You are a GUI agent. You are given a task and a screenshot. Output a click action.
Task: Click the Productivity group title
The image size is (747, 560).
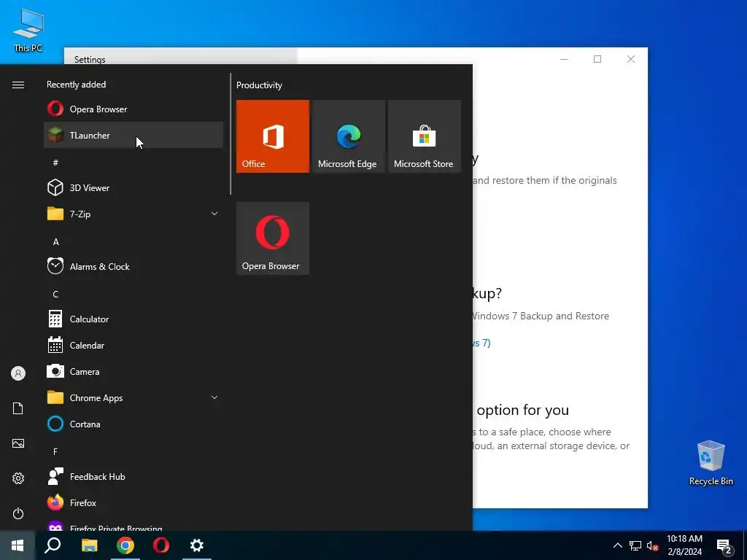[259, 85]
